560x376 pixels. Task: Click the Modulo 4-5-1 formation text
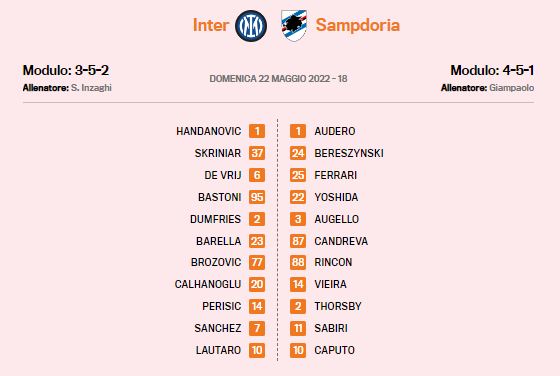[x=492, y=70]
